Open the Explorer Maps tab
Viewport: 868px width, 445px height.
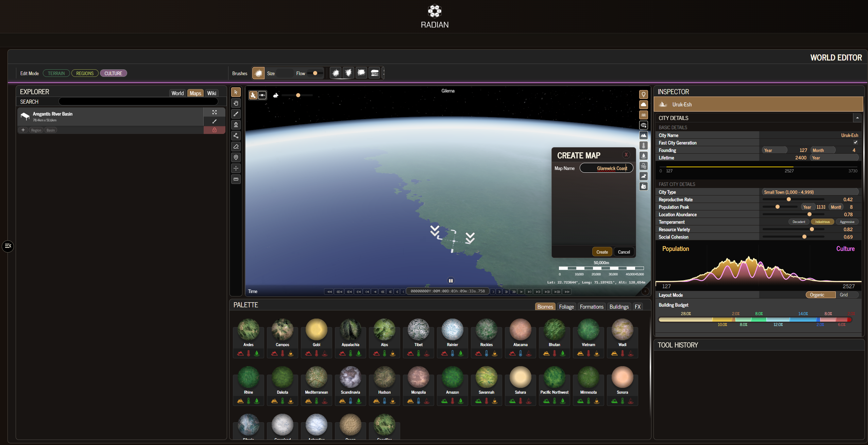195,93
